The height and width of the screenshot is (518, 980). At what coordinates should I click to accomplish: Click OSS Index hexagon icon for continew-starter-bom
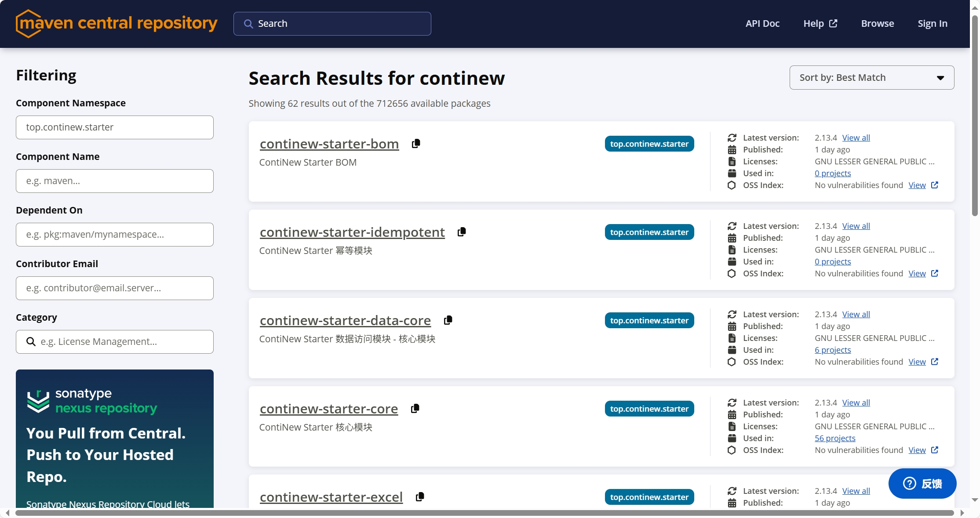point(732,185)
